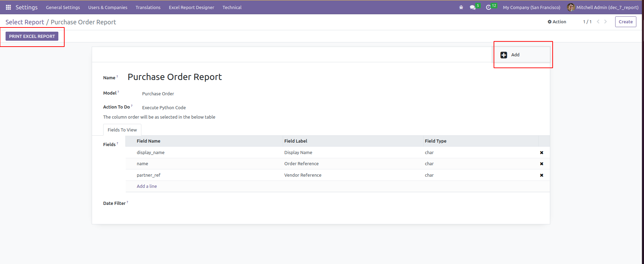Remove the name field row

coord(541,164)
